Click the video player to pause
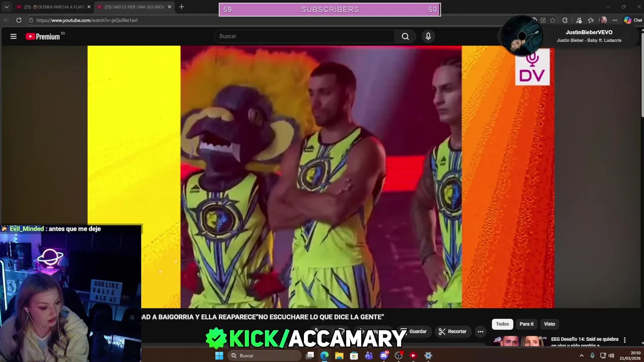The image size is (644, 362). [x=321, y=176]
